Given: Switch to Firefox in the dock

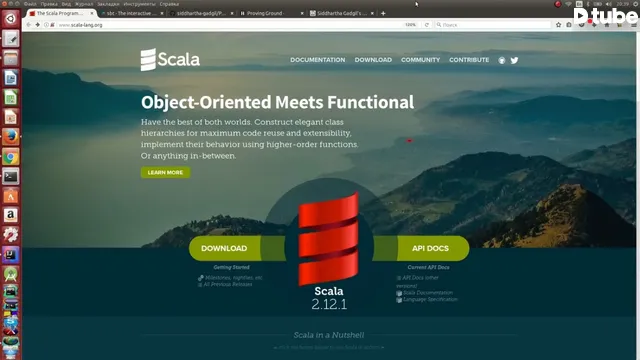Looking at the screenshot, I should pos(11,137).
